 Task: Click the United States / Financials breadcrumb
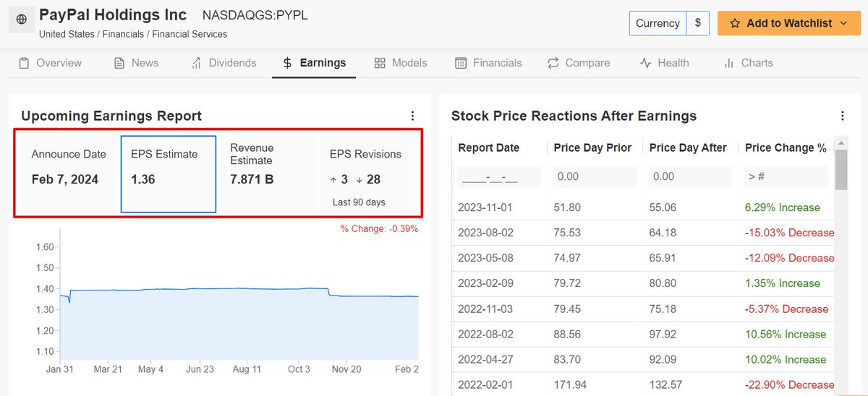[x=133, y=34]
